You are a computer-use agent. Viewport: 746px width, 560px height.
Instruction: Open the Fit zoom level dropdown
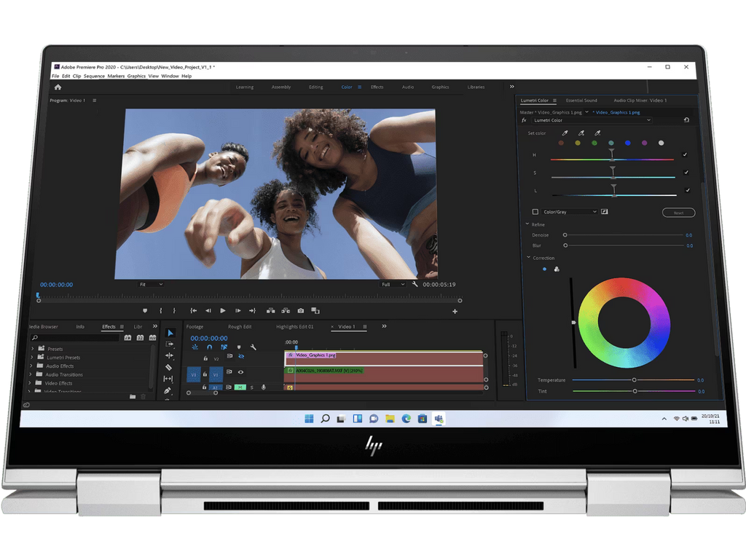coord(152,284)
